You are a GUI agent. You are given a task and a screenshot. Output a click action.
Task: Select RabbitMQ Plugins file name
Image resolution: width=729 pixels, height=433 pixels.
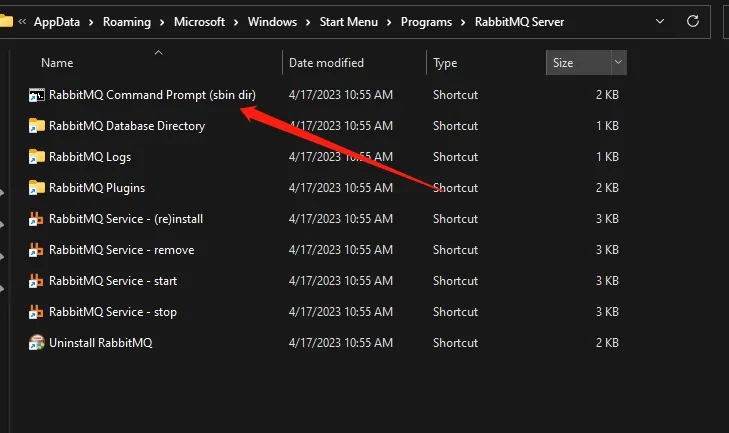(97, 188)
